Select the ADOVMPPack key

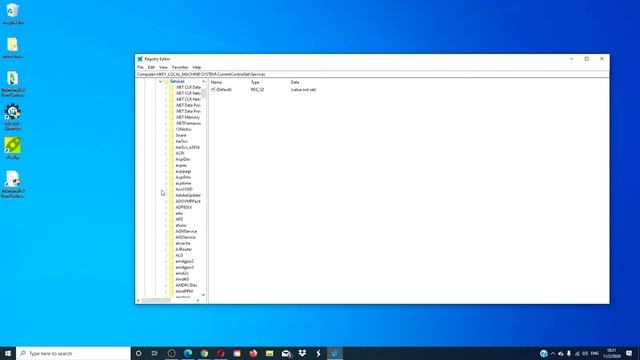pyautogui.click(x=188, y=202)
